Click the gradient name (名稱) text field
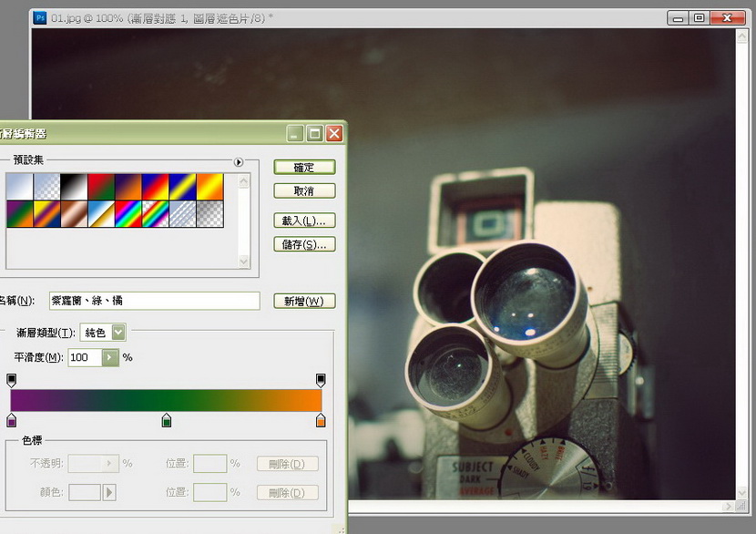756x534 pixels. tap(154, 301)
